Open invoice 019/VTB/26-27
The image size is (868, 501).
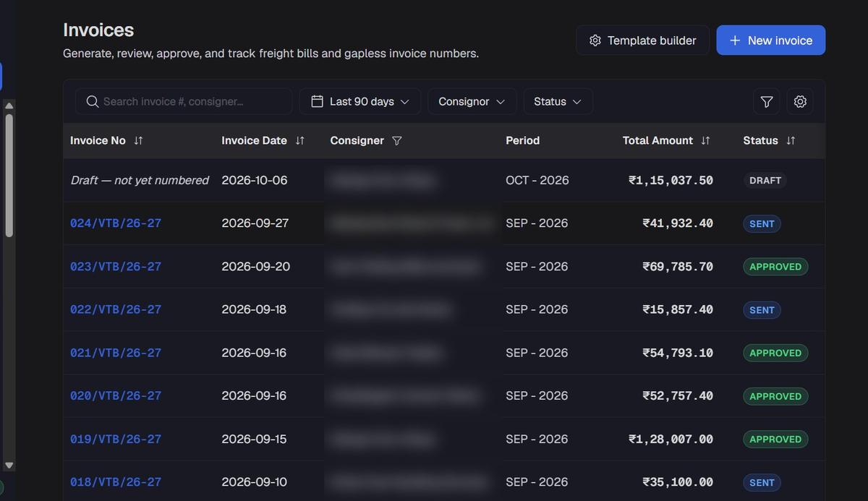tap(116, 439)
